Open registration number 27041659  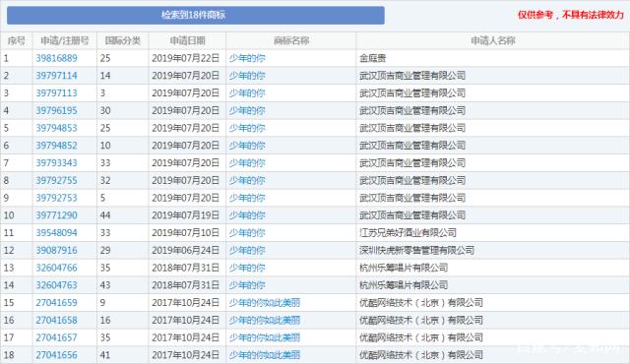click(x=56, y=303)
